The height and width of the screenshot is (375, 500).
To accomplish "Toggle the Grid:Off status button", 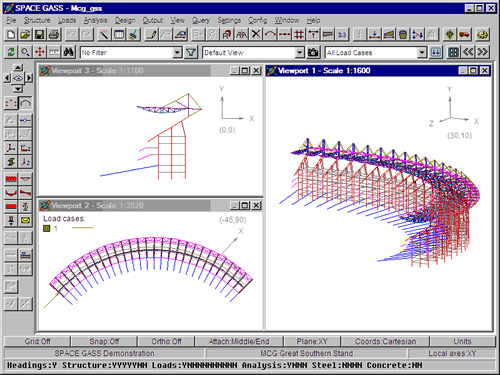I will [x=37, y=341].
